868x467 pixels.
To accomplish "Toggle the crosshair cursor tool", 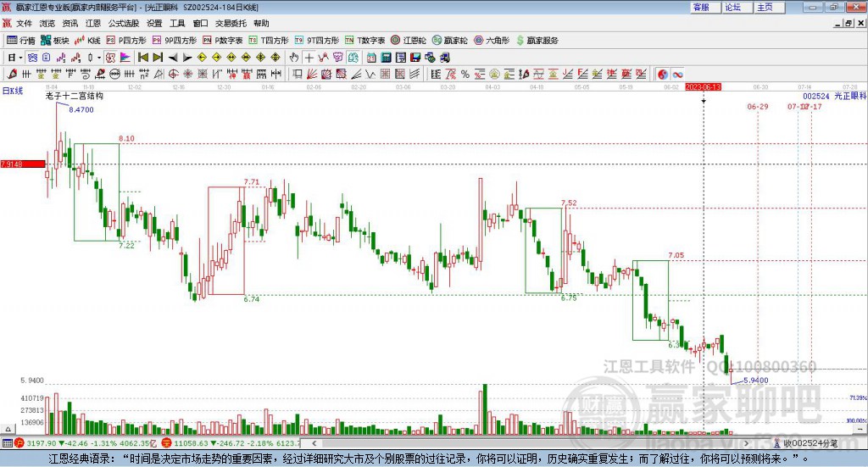I will pyautogui.click(x=309, y=58).
